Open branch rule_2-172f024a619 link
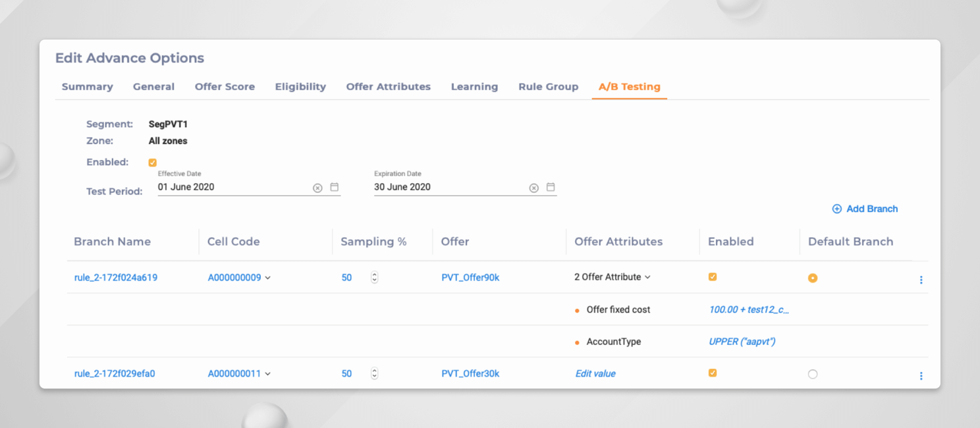Image resolution: width=980 pixels, height=428 pixels. click(116, 278)
